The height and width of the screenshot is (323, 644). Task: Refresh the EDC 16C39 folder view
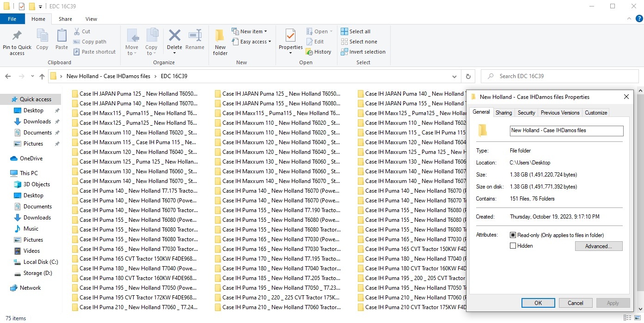tap(468, 76)
